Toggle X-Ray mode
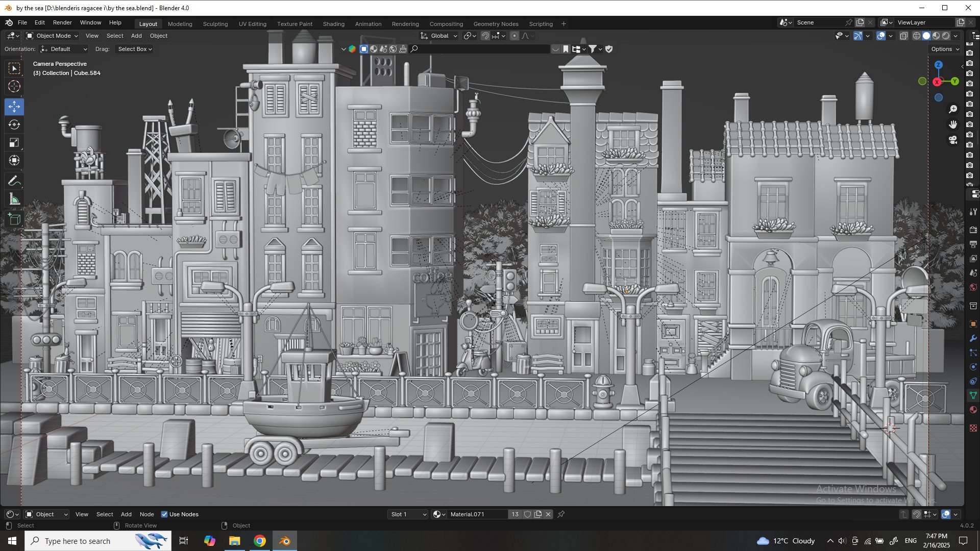The width and height of the screenshot is (980, 551). point(903,36)
